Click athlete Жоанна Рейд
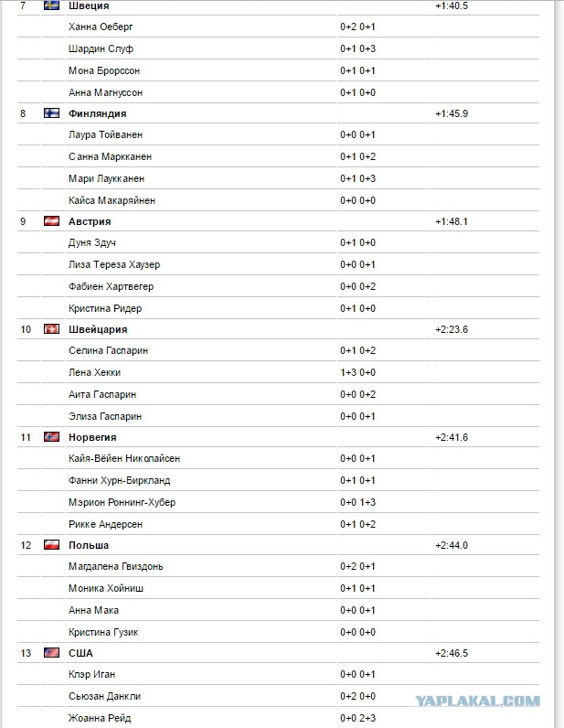Screen dimensions: 564x728 (x=100, y=718)
